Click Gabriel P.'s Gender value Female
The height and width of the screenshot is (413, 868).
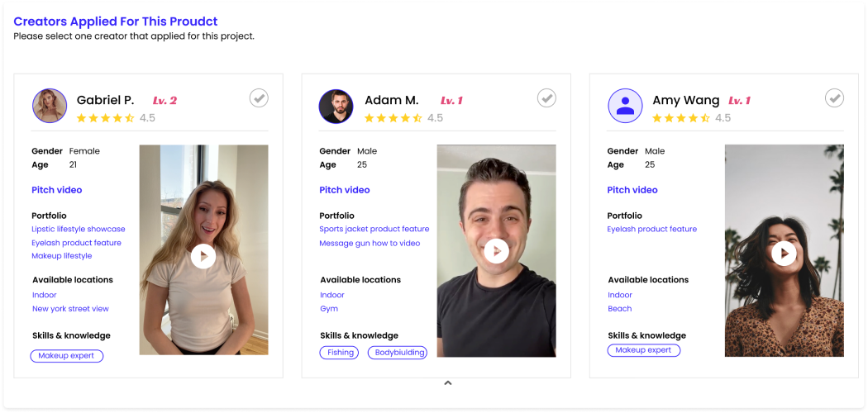[x=84, y=151]
